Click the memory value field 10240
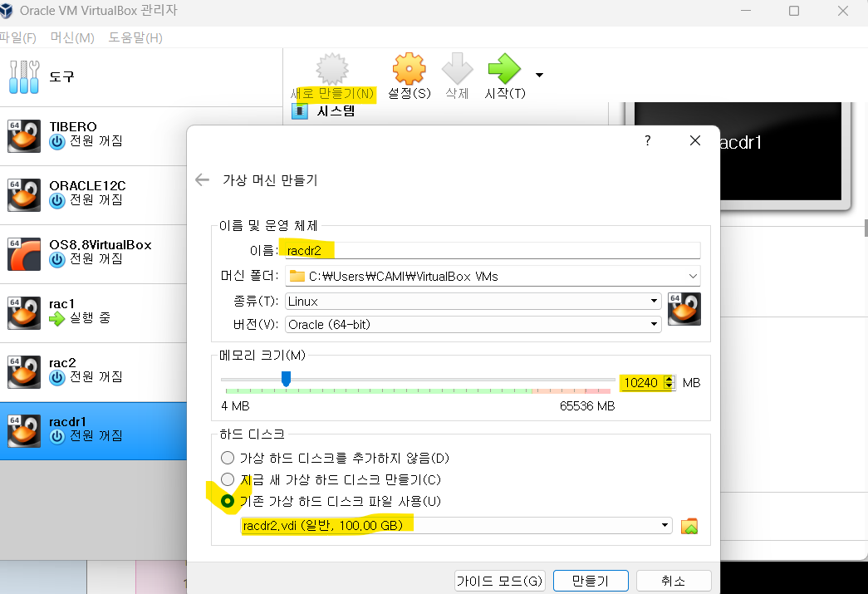Image resolution: width=868 pixels, height=594 pixels. click(x=641, y=382)
